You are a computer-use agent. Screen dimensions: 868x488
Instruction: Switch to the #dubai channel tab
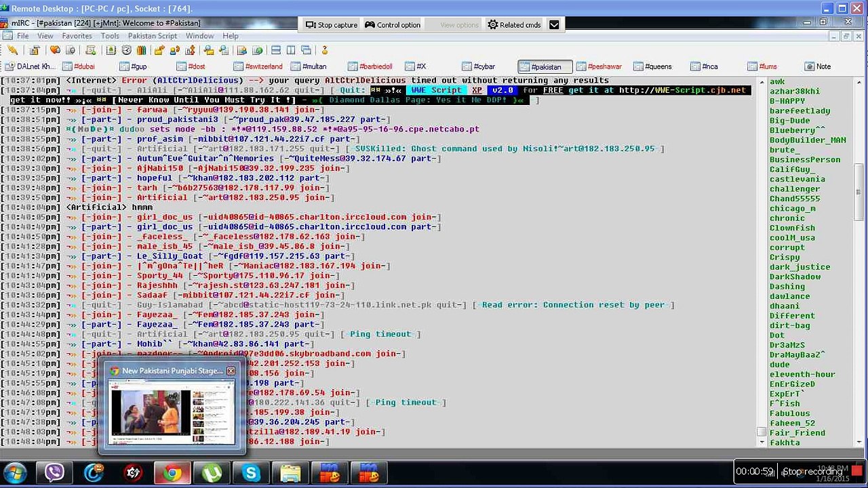tap(79, 66)
